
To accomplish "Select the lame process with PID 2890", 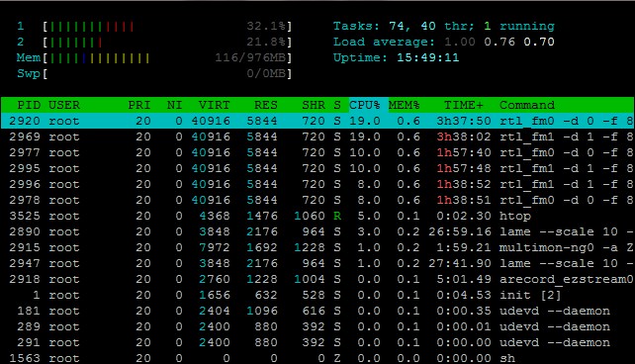I will 317,231.
